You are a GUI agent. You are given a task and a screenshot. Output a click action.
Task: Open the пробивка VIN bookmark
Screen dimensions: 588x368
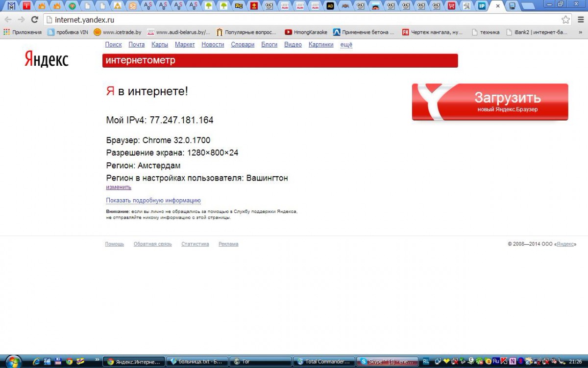68,32
